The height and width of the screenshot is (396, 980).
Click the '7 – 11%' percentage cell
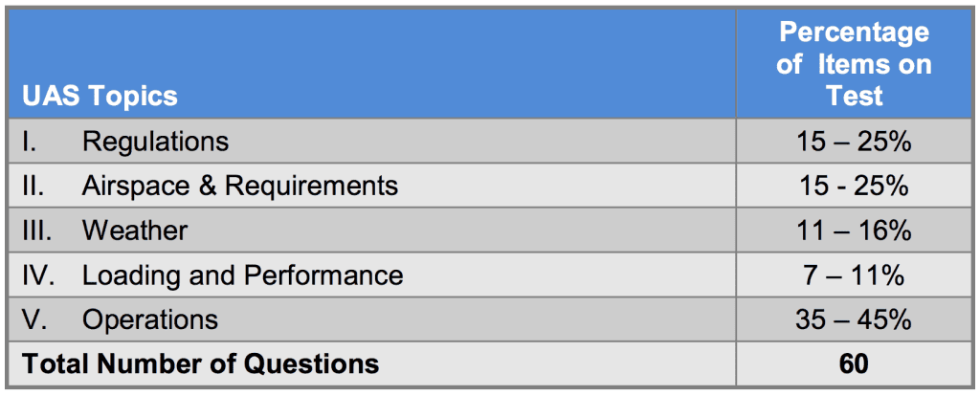854,275
